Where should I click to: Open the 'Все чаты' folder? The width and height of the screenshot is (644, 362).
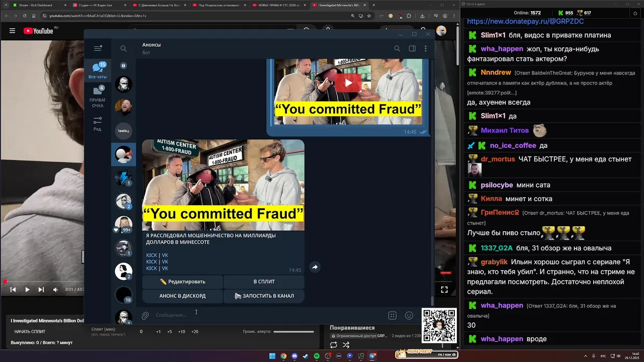pos(98,71)
